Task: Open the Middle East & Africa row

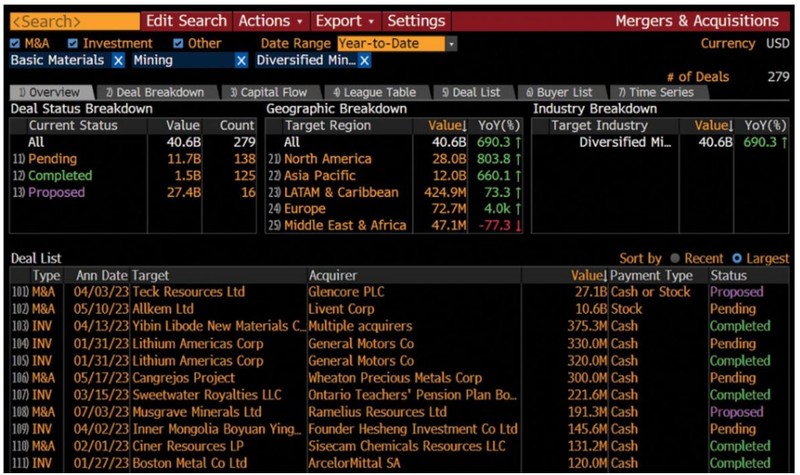Action: point(395,226)
